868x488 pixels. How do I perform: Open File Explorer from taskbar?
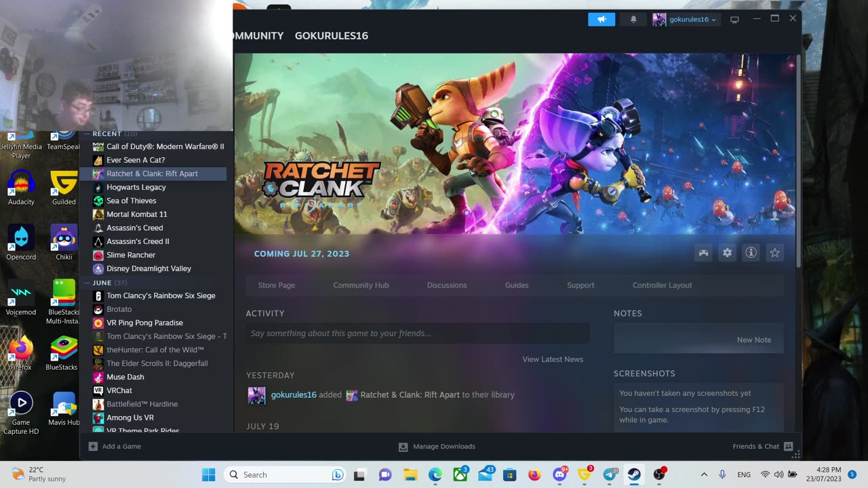point(410,474)
